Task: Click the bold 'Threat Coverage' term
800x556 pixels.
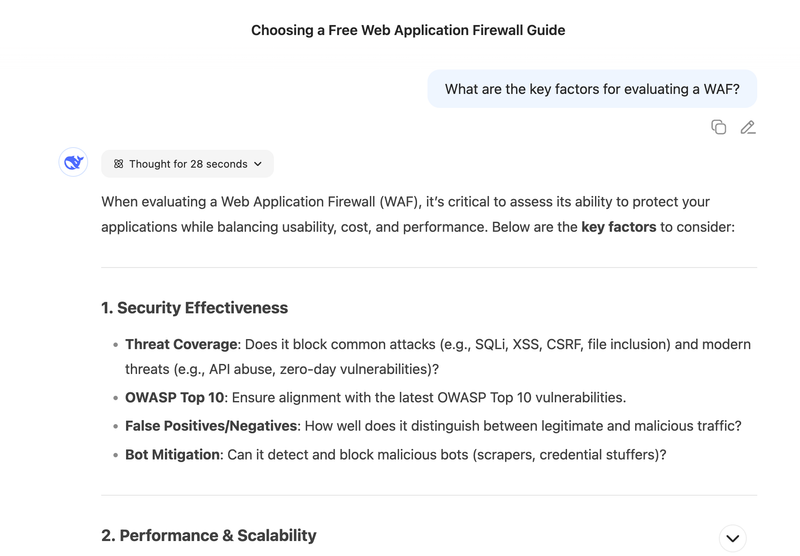Action: point(181,344)
